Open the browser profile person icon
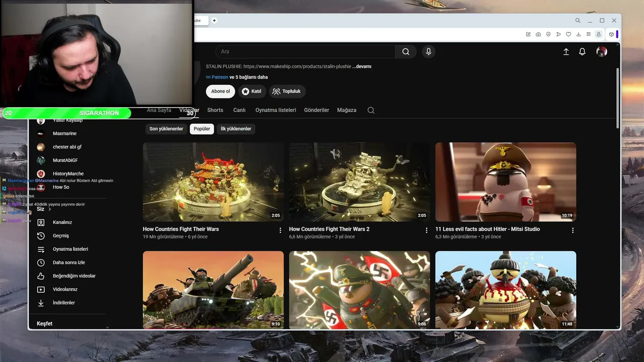 [x=599, y=34]
